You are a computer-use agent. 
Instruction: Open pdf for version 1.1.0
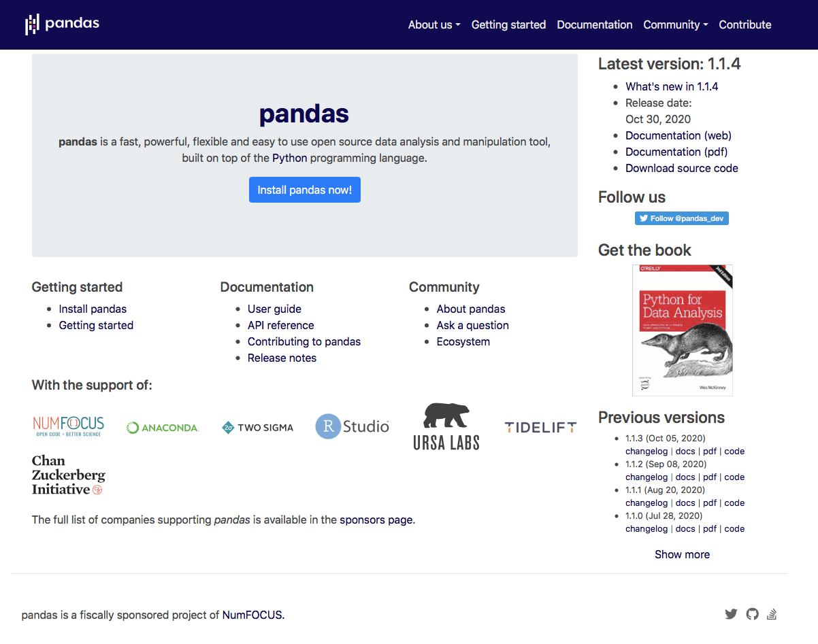pos(710,528)
